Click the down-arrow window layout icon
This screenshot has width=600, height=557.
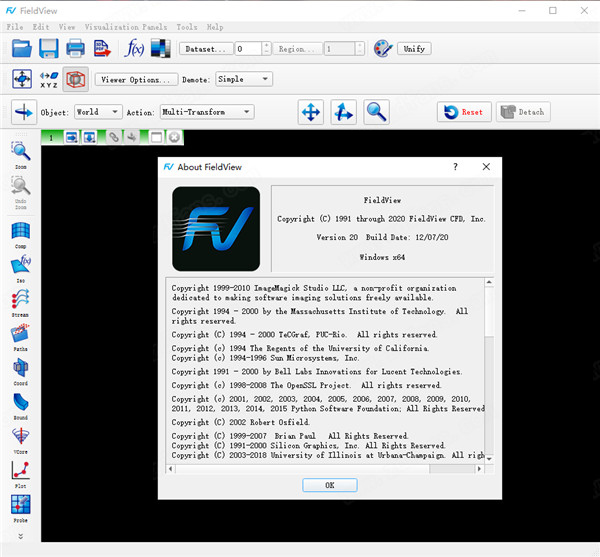click(90, 137)
